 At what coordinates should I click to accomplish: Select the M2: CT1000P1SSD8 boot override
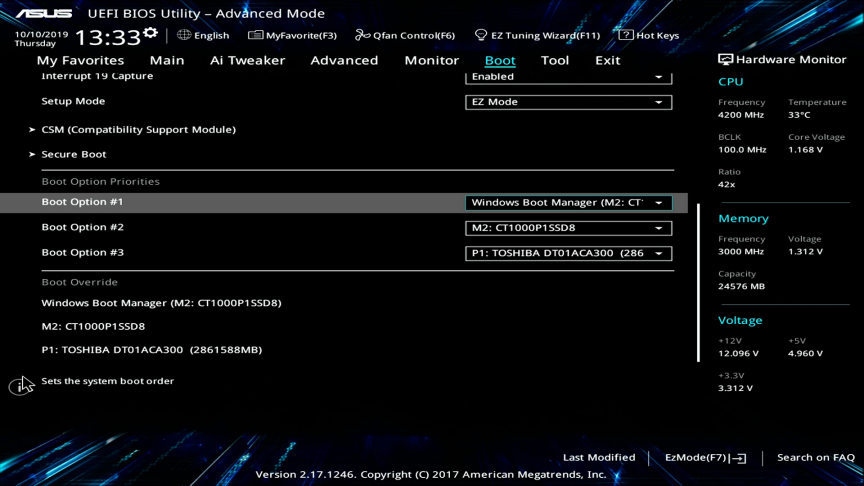tap(93, 326)
